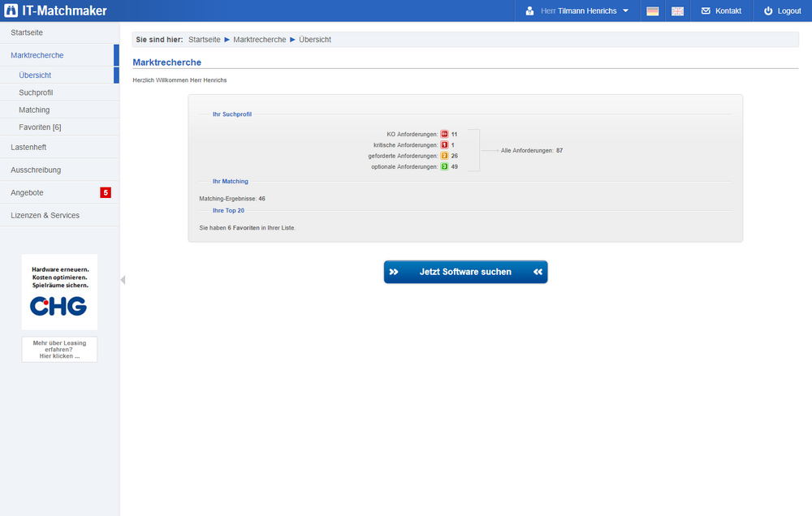Open the Favoriten [6] list
The width and height of the screenshot is (812, 516).
coord(40,127)
